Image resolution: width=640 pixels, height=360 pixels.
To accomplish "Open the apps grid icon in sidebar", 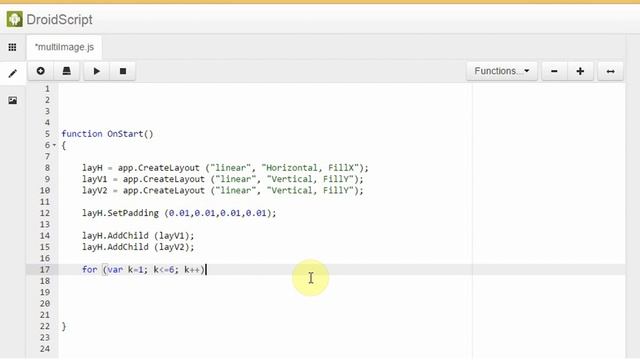I will click(x=12, y=47).
